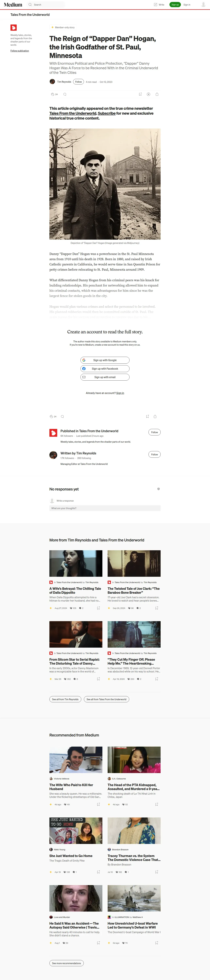Screen dimensions: 210x980
Task: Click the bottom comment bubble icon
Action: [62, 416]
